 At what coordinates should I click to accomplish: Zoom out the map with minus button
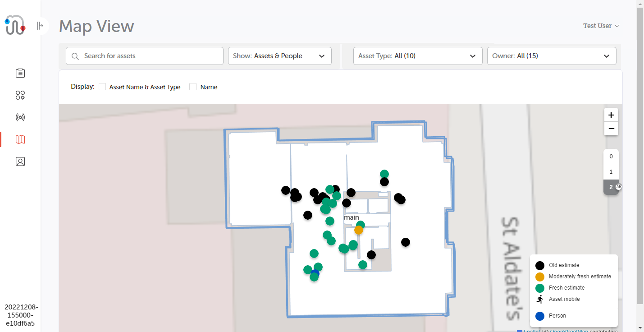coord(611,129)
